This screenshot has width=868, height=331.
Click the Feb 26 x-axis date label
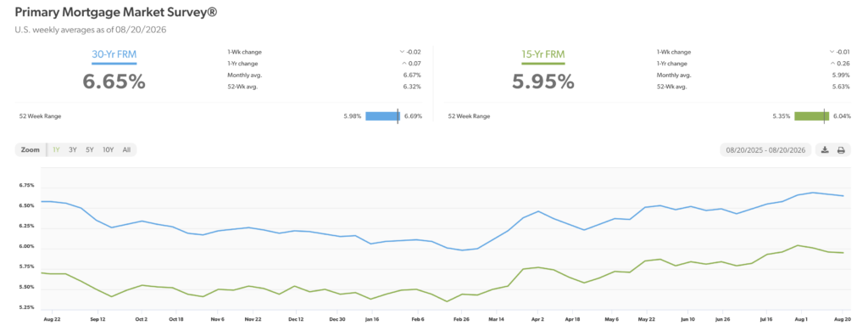tap(462, 320)
